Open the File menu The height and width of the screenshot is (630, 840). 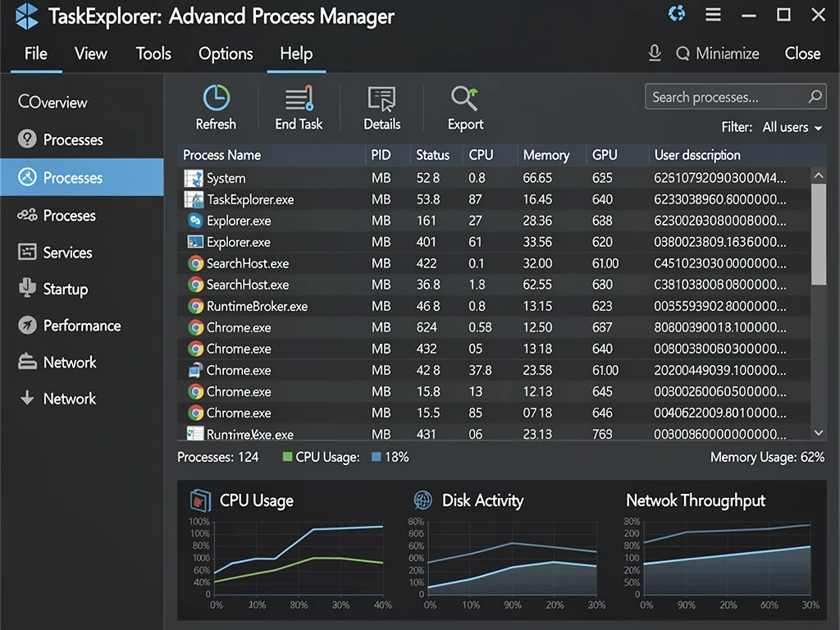(x=36, y=53)
